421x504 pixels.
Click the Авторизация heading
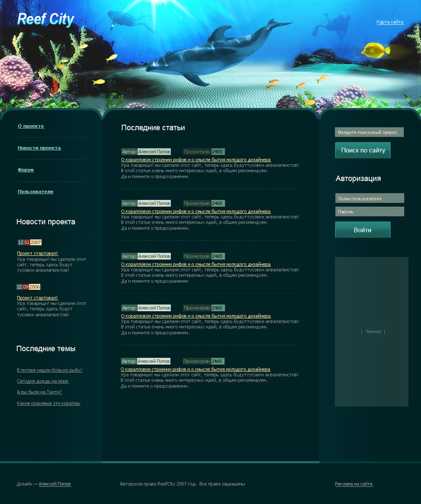pyautogui.click(x=358, y=178)
